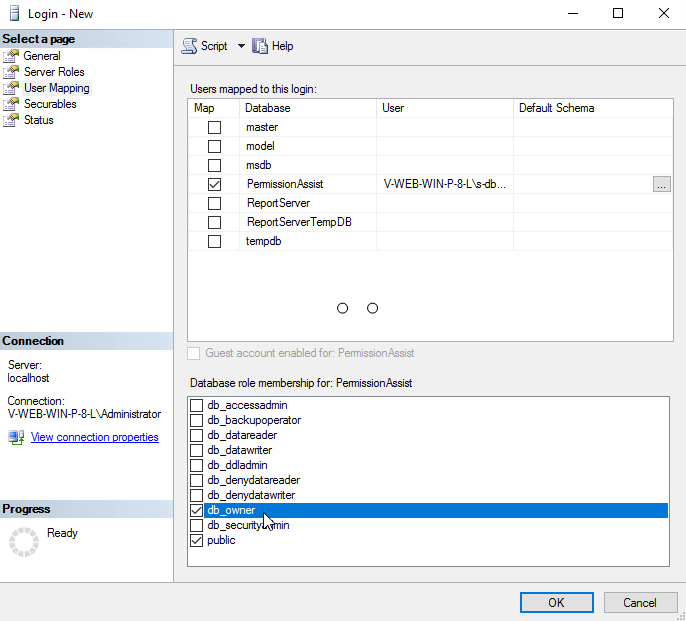Open the default schema browse ellipsis button
686x621 pixels.
[x=662, y=184]
